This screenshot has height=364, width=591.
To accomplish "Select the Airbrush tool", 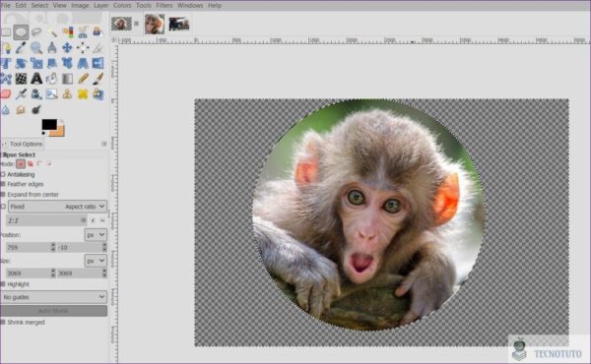I will pyautogui.click(x=21, y=93).
